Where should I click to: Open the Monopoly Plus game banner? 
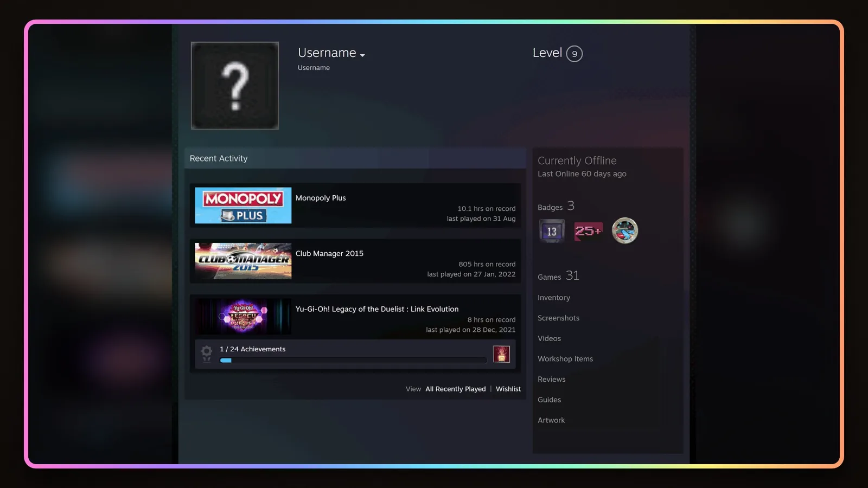243,206
